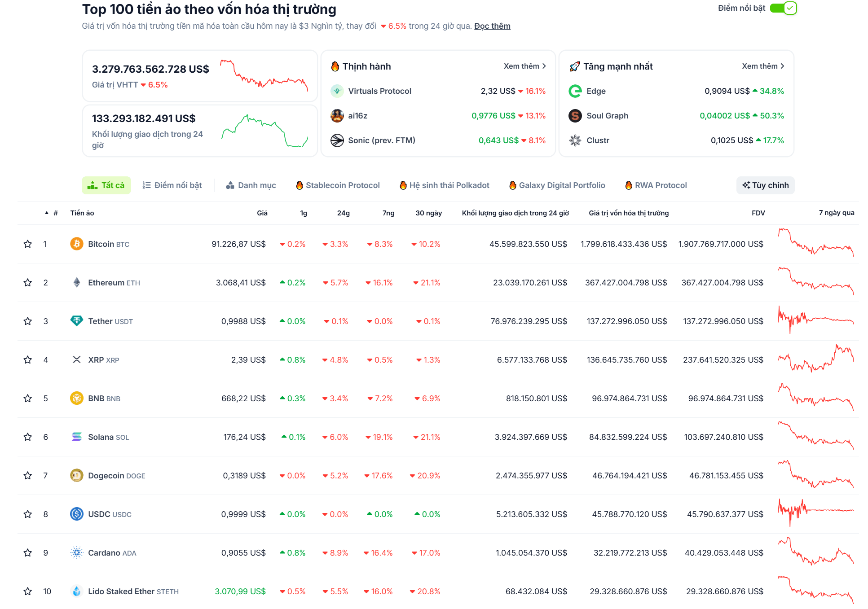Viewport: 868px width, 609px height.
Task: Click the fire icon beside Thịnh hành
Action: pyautogui.click(x=335, y=66)
